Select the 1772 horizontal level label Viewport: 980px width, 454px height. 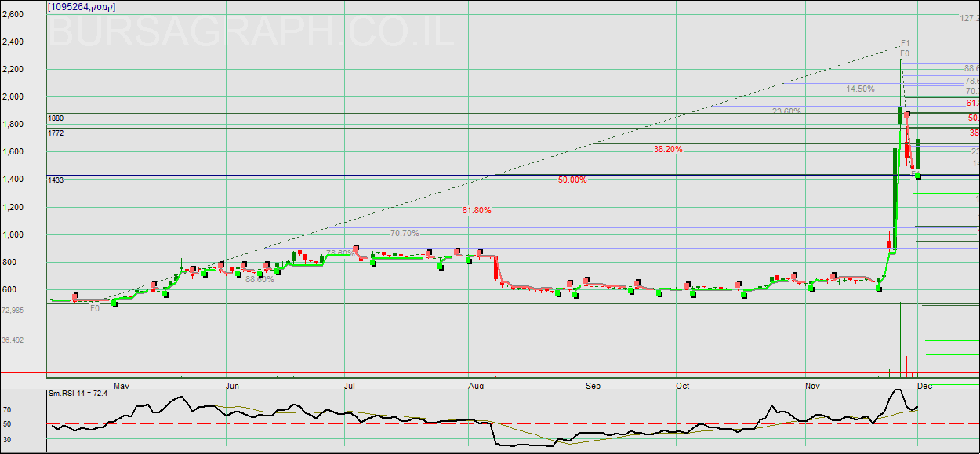click(56, 133)
